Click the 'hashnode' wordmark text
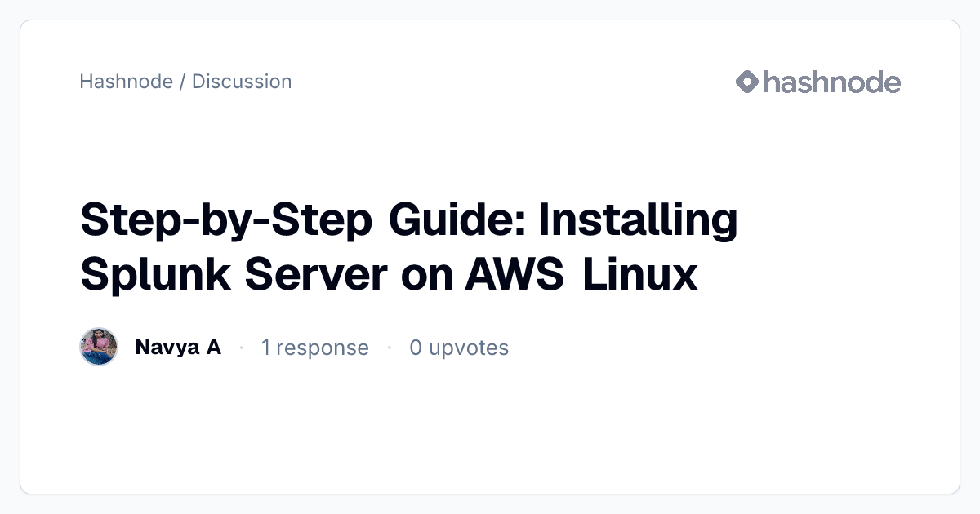This screenshot has height=514, width=980. [832, 82]
